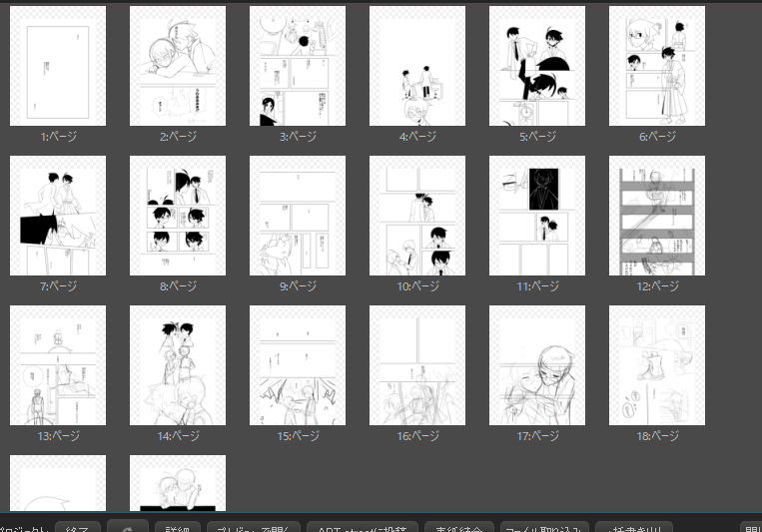Click the '17:ページ' label
This screenshot has height=532, width=762.
[538, 436]
